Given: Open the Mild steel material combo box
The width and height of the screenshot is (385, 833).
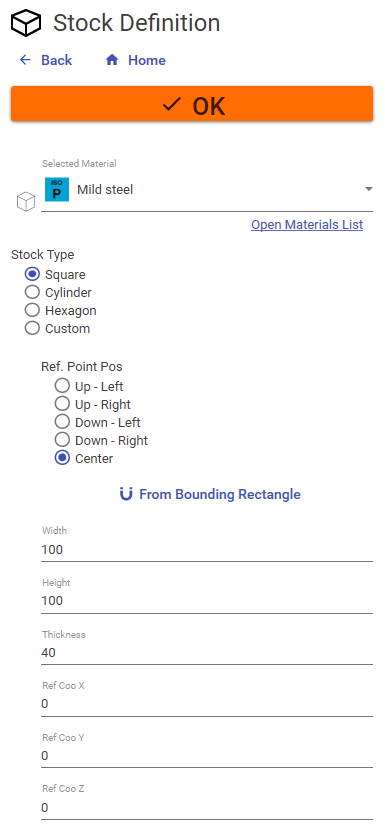Looking at the screenshot, I should pos(207,190).
